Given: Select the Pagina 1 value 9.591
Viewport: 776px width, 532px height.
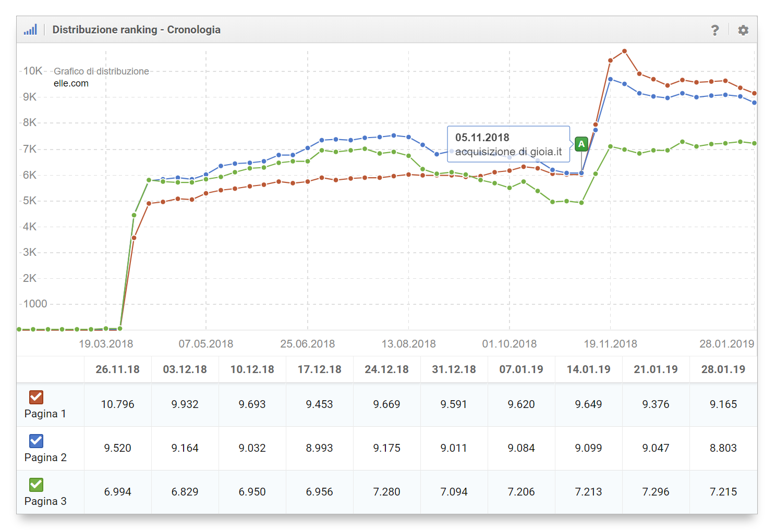Looking at the screenshot, I should pos(454,404).
